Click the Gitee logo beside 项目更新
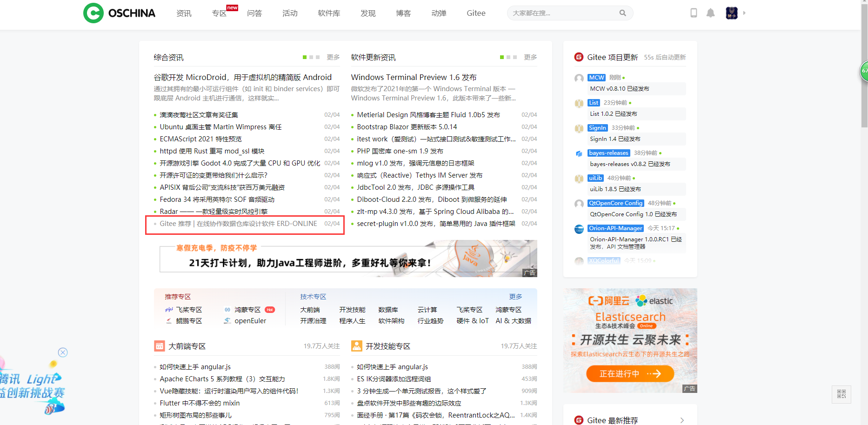The height and width of the screenshot is (425, 868). [x=579, y=57]
